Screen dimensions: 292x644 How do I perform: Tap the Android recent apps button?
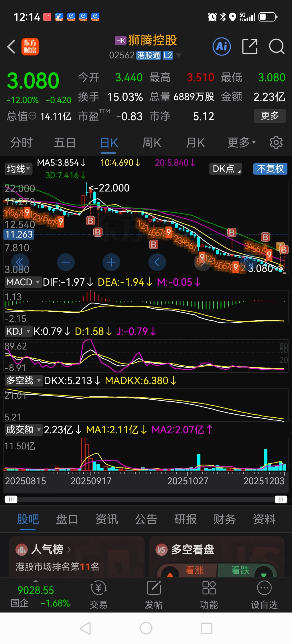pos(206,628)
